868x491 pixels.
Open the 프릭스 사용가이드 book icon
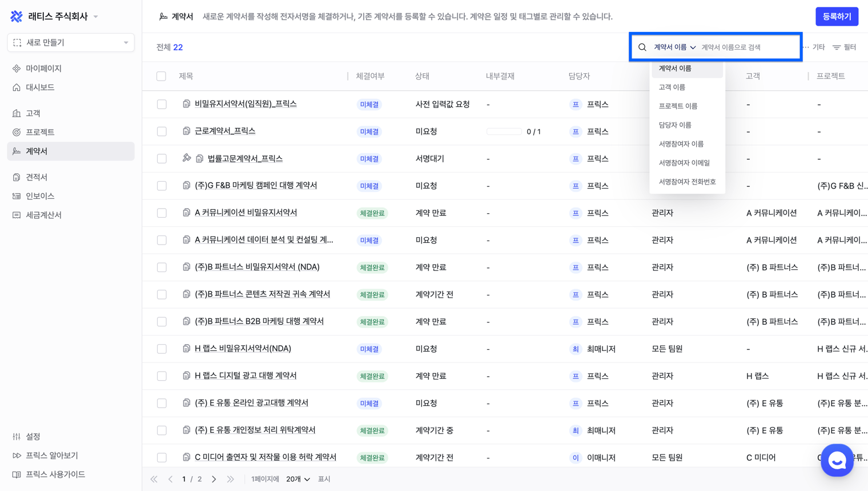click(x=17, y=474)
